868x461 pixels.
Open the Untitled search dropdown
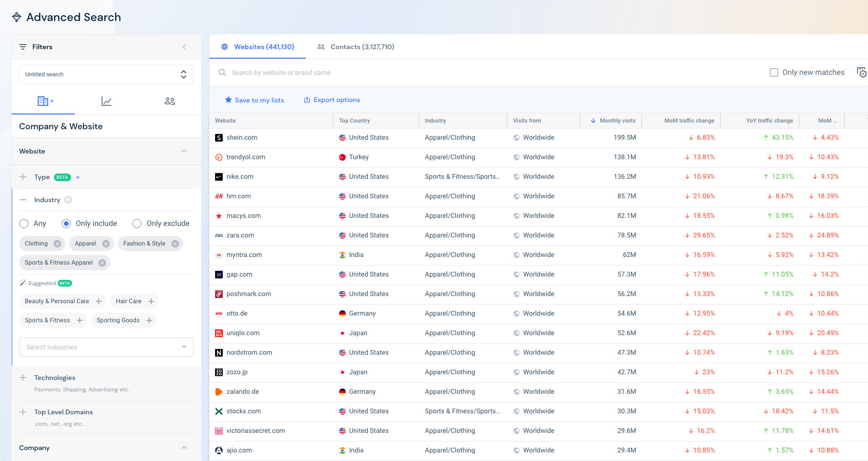(x=106, y=74)
